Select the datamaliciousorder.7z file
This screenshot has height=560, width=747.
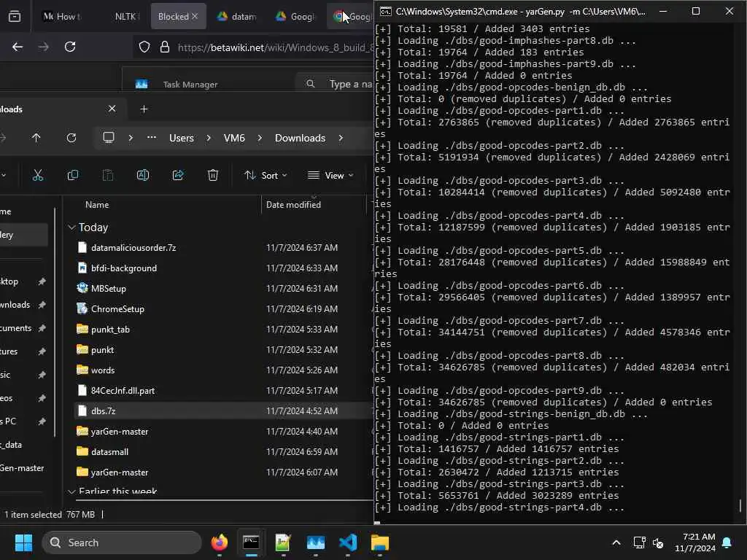coord(133,248)
